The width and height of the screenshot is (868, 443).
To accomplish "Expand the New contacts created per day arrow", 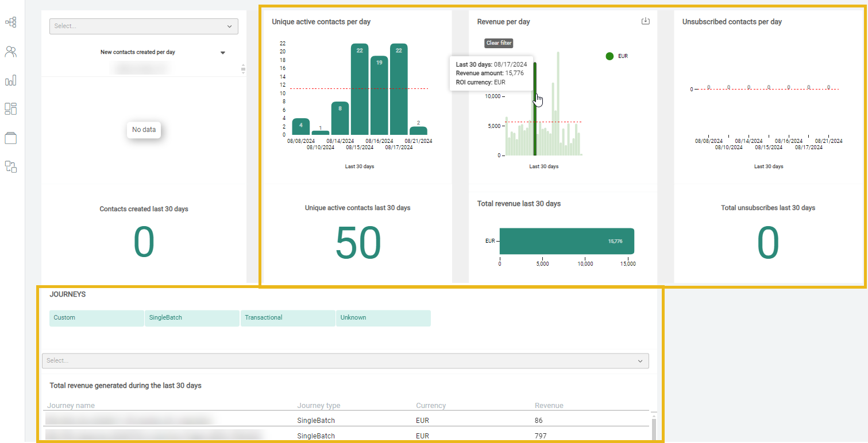I will 223,53.
